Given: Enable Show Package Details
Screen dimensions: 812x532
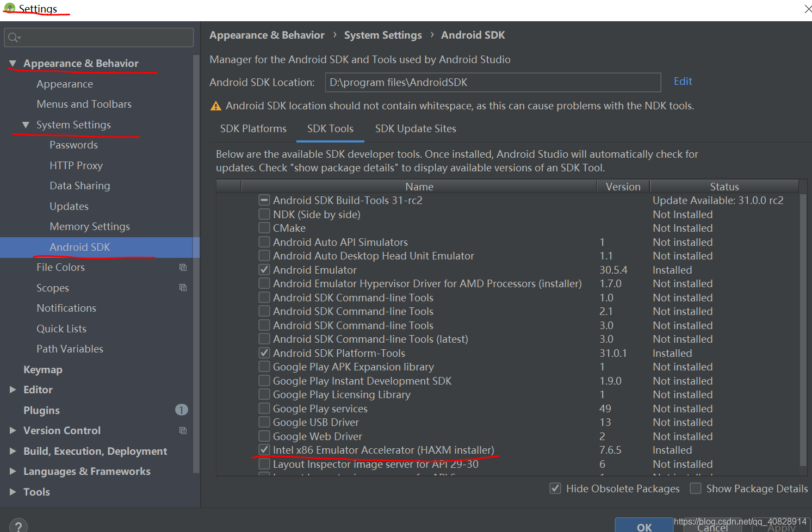Looking at the screenshot, I should point(696,488).
